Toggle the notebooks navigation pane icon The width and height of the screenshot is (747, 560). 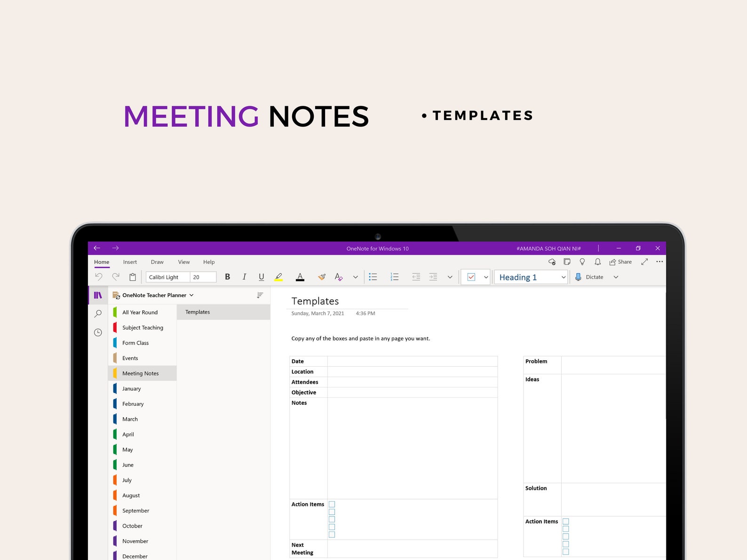(x=98, y=295)
